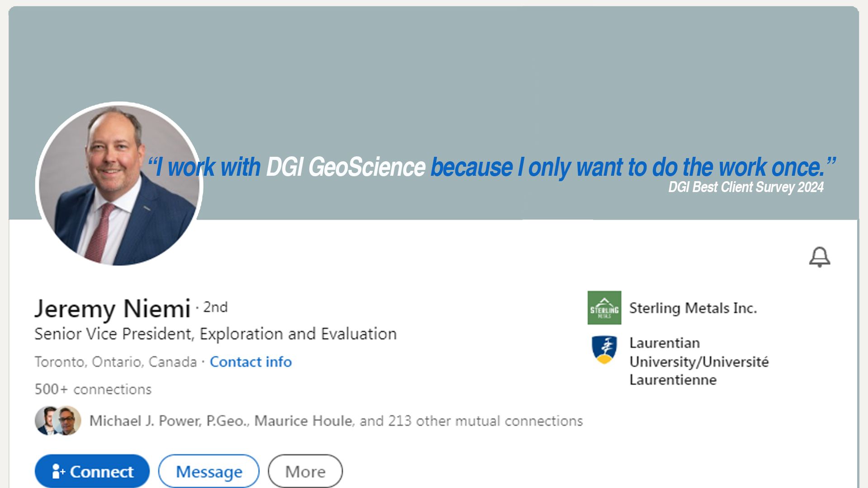Select the 2nd degree connection badge
The image size is (868, 488).
pyautogui.click(x=215, y=307)
